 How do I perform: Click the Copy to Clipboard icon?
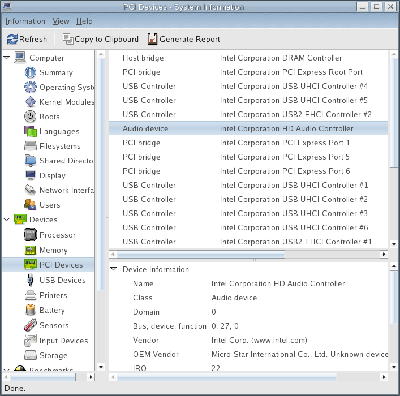tap(68, 39)
